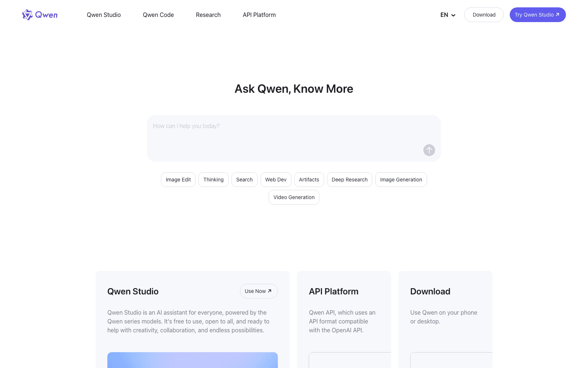Pick the Artifacts chip
This screenshot has width=588, height=368.
click(x=309, y=180)
